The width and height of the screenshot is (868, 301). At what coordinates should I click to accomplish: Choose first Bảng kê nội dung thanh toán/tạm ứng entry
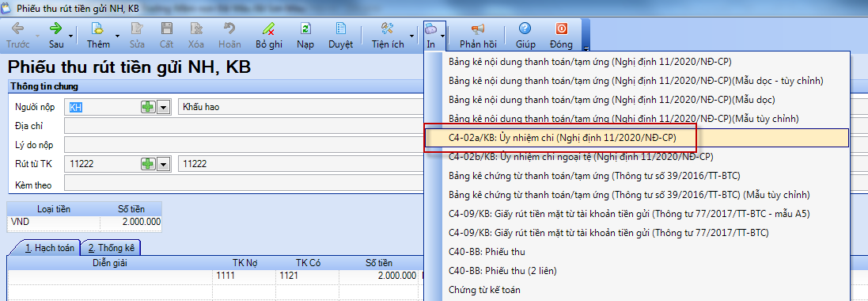[x=637, y=62]
